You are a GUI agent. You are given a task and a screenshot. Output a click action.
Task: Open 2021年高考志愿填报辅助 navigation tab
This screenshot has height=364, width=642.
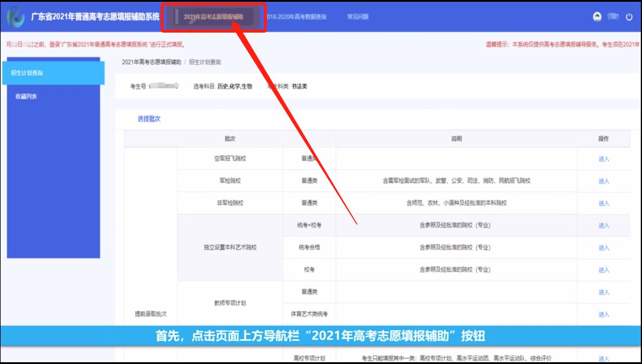pyautogui.click(x=213, y=17)
